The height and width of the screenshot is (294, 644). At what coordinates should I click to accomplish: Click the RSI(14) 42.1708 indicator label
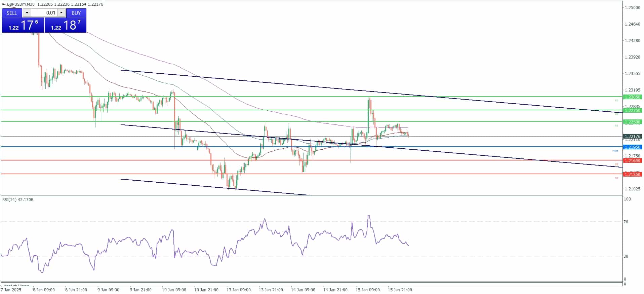18,199
